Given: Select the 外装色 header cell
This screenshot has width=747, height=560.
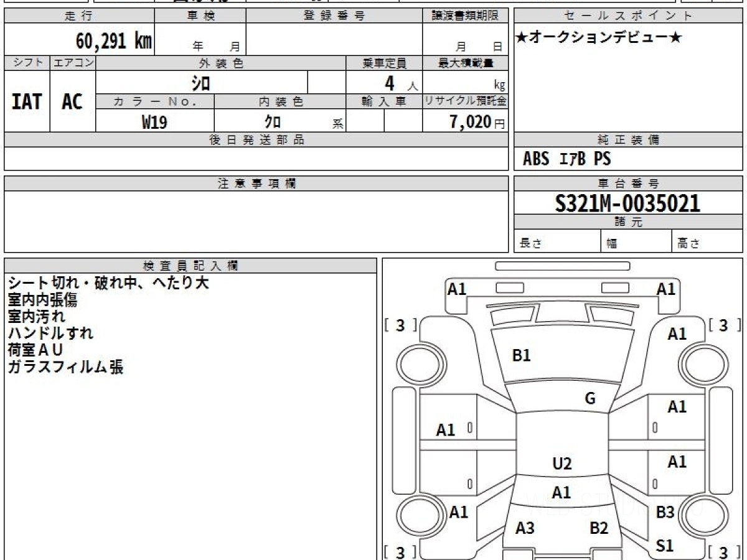Looking at the screenshot, I should click(221, 63).
